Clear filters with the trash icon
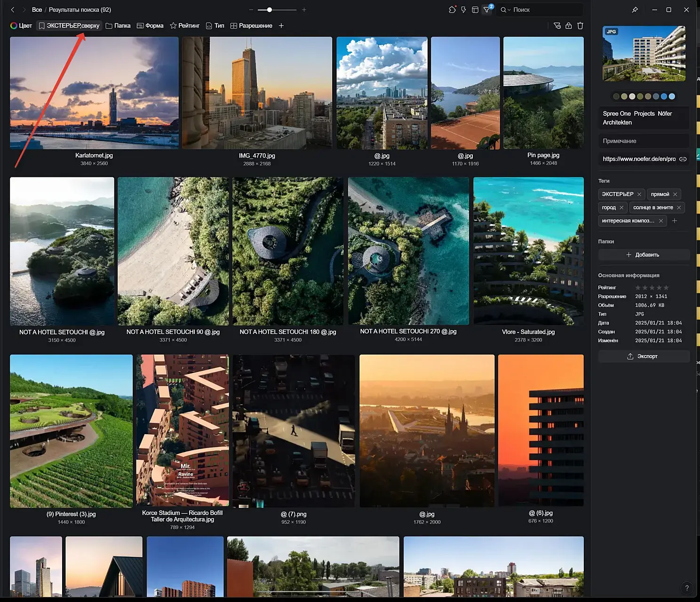This screenshot has height=602, width=700. [580, 26]
